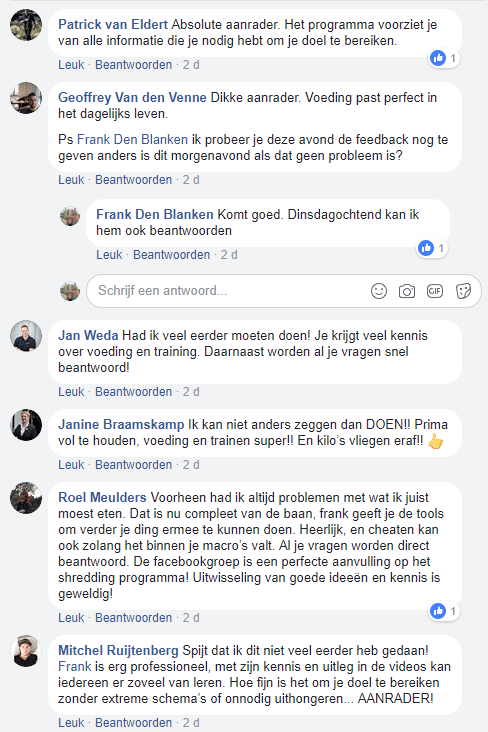Open Frank mention in Mitchel Ruijtenberg's comment
Image resolution: width=488 pixels, height=732 pixels.
point(74,667)
